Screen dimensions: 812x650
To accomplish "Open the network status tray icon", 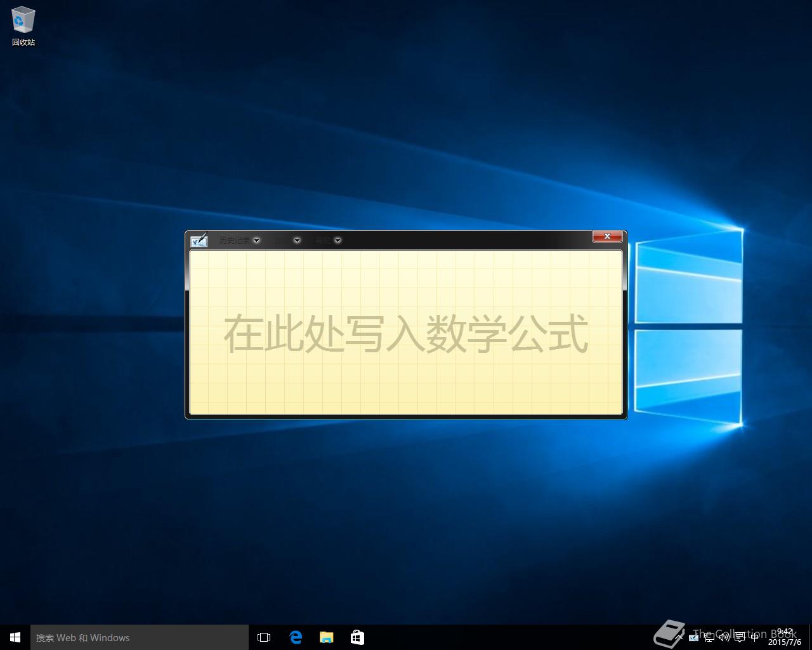I will tap(709, 637).
